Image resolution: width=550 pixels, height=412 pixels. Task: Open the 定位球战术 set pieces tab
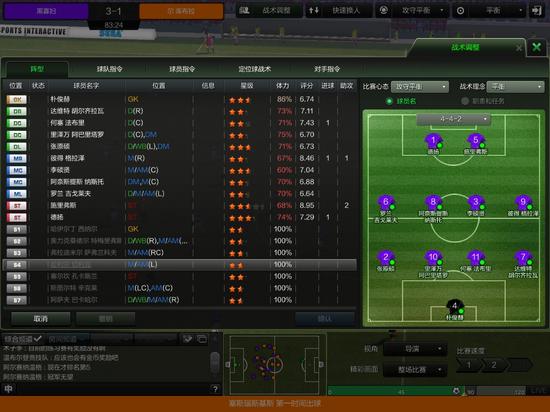pos(255,69)
